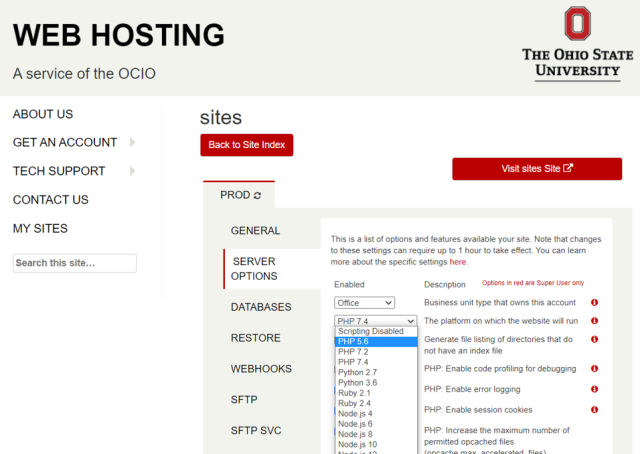Open the WEBHOOKS tab
Screen dimensions: 640x454
tap(261, 369)
